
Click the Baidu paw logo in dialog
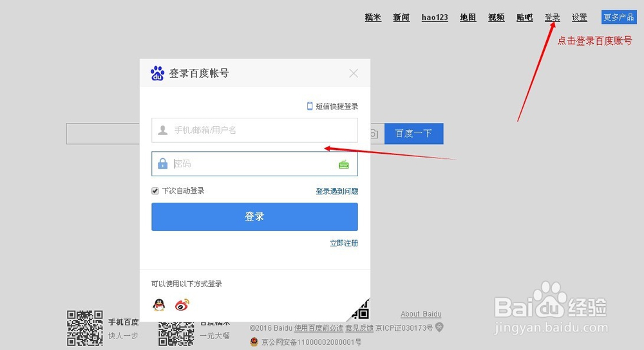click(157, 73)
